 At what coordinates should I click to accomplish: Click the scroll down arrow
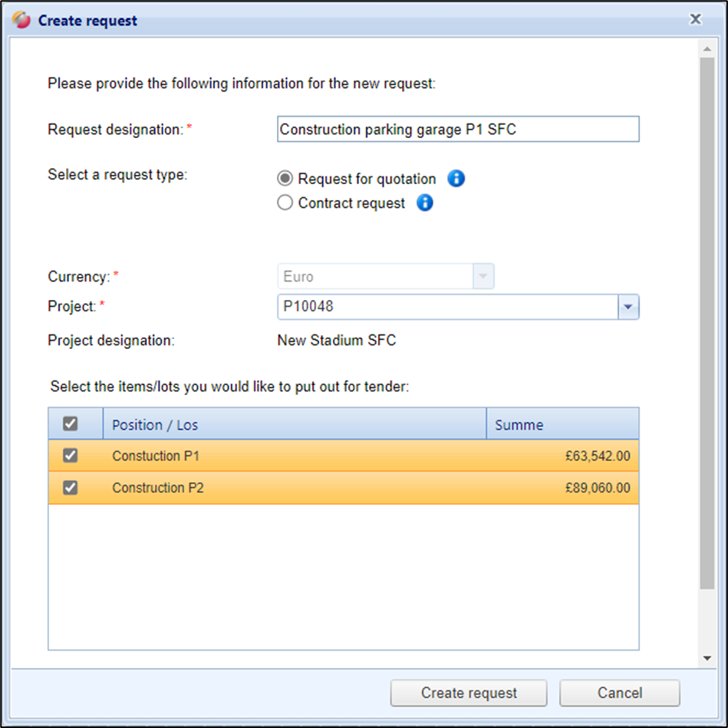coord(707,658)
